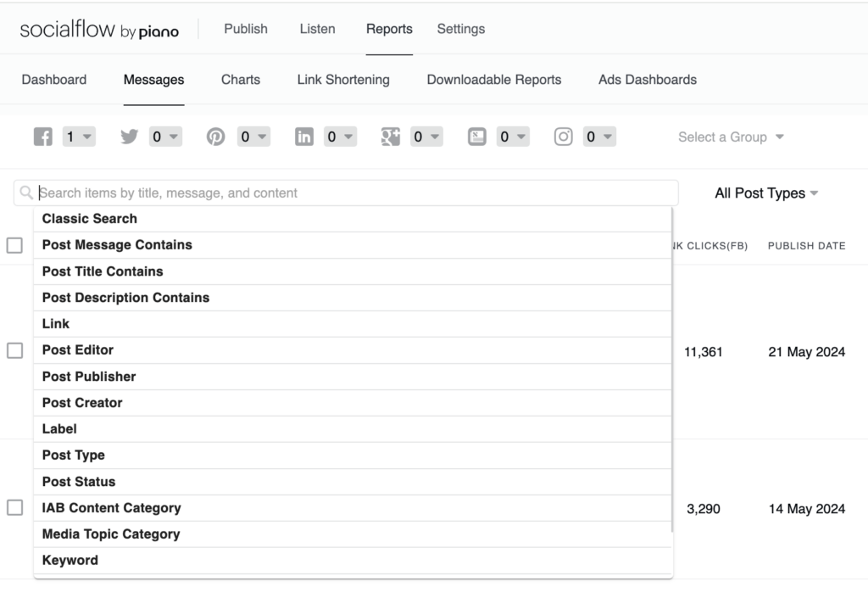Tick the select-all checkbox in header row
The image size is (868, 598).
14,245
